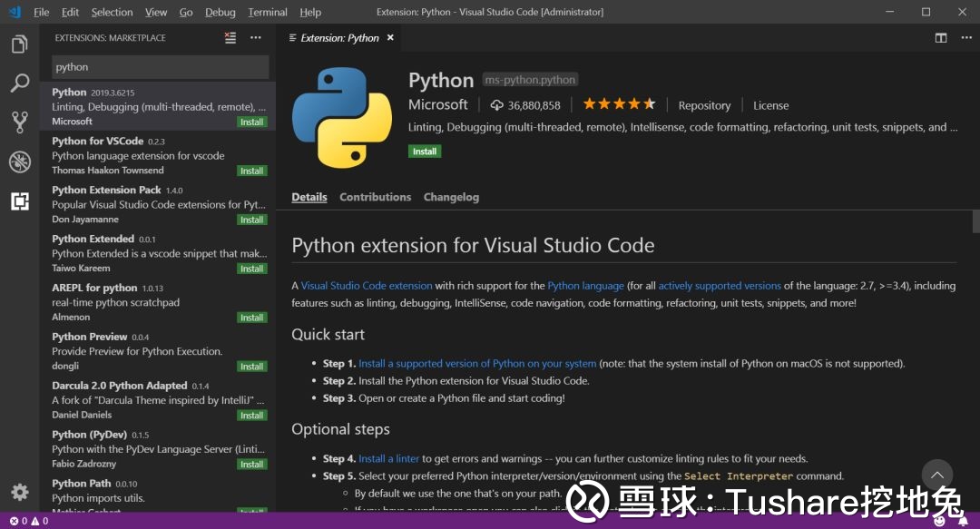Switch to the Changelog tab
This screenshot has height=529, width=980.
click(451, 197)
